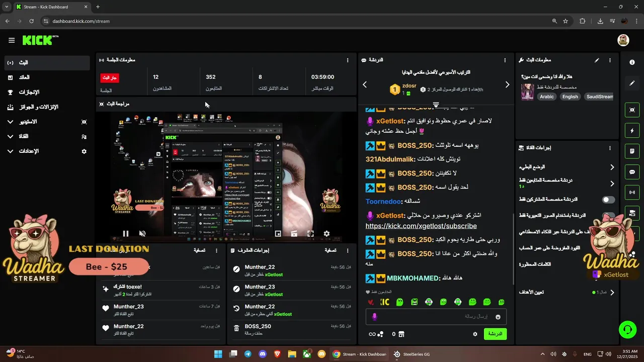Open the العائد (Revenue) sidebar item

tap(48, 77)
